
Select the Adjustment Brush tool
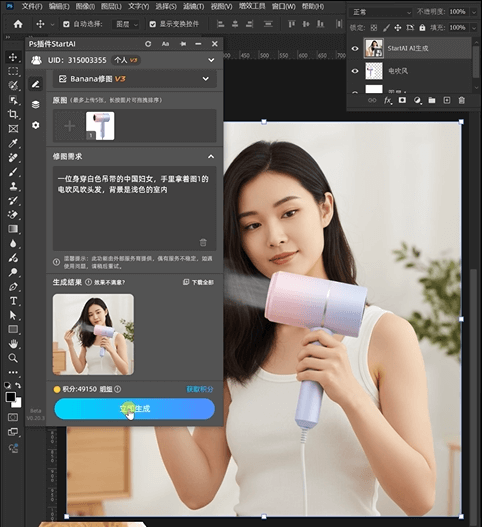13,258
